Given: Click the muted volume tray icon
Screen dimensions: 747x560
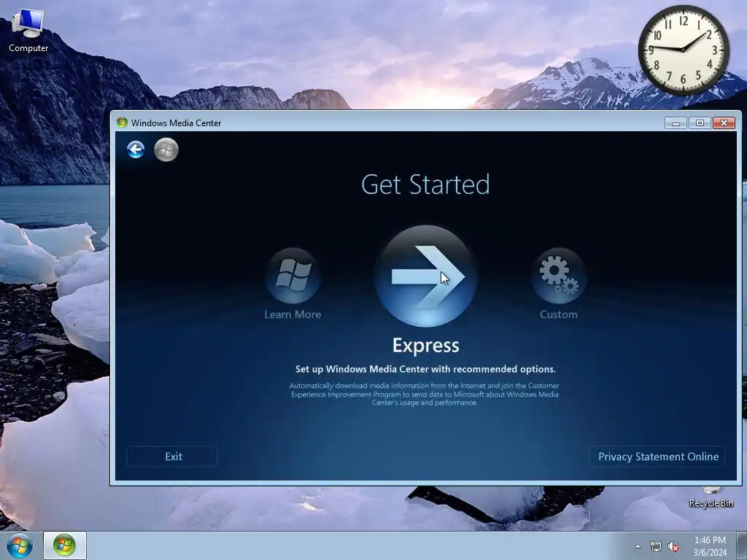Looking at the screenshot, I should (673, 546).
